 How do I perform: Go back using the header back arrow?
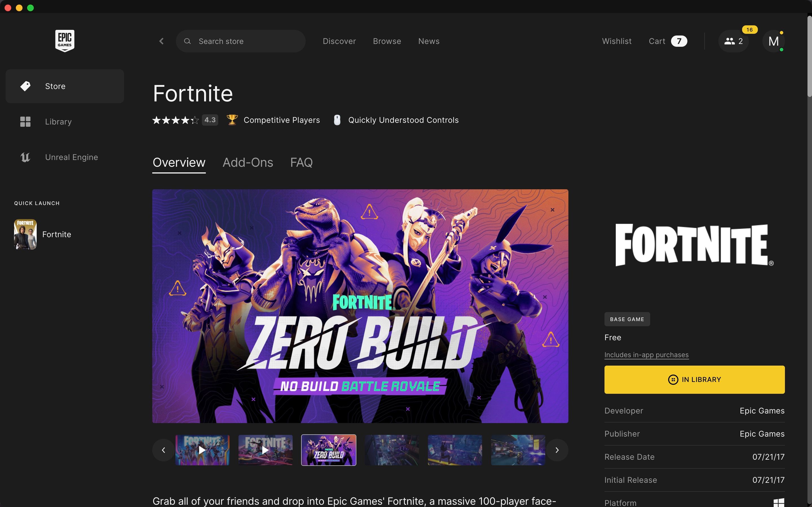[x=161, y=41]
